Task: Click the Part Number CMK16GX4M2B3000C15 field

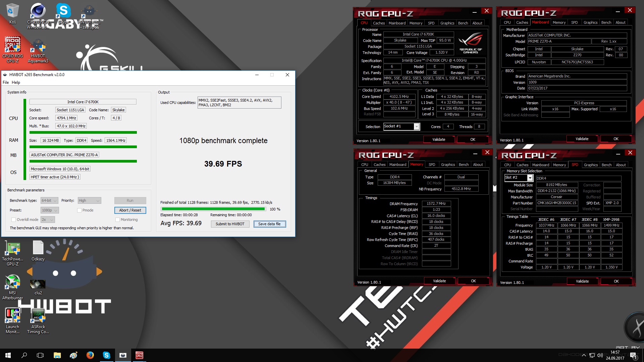Action: [557, 203]
